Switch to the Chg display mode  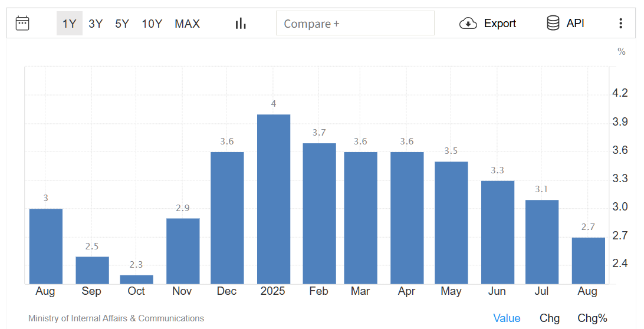coord(550,318)
